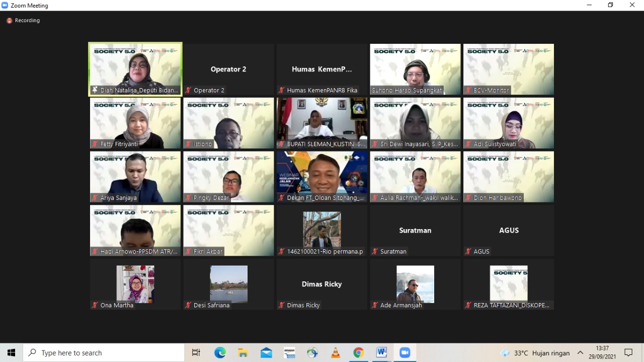Screen dimensions: 644x362
Task: Open Microsoft Word from the taskbar
Action: click(x=381, y=352)
